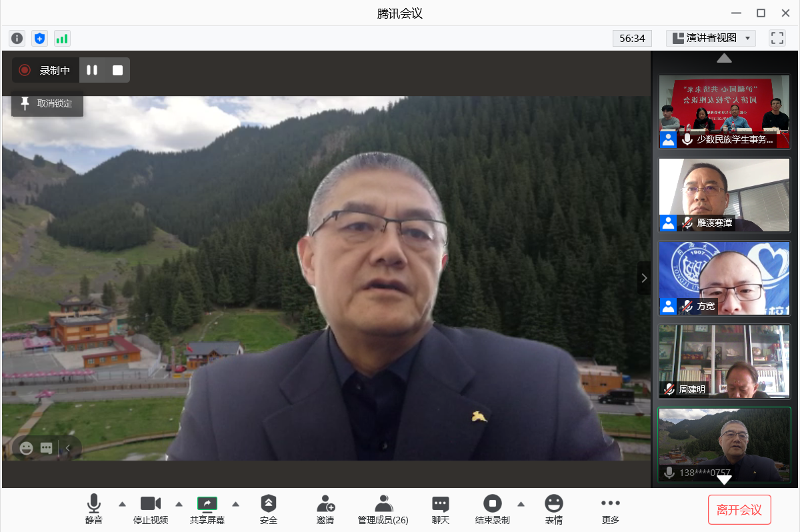Stop recording with the square button
The image size is (800, 532).
tap(117, 70)
